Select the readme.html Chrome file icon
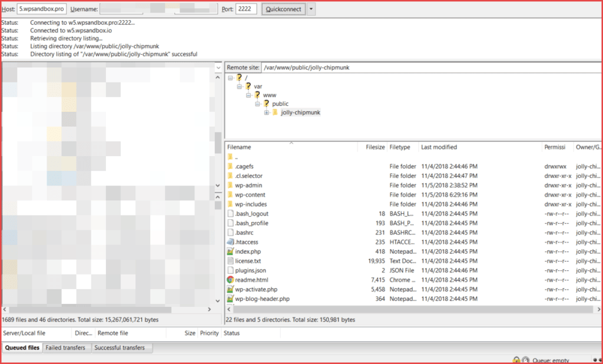 (x=230, y=280)
